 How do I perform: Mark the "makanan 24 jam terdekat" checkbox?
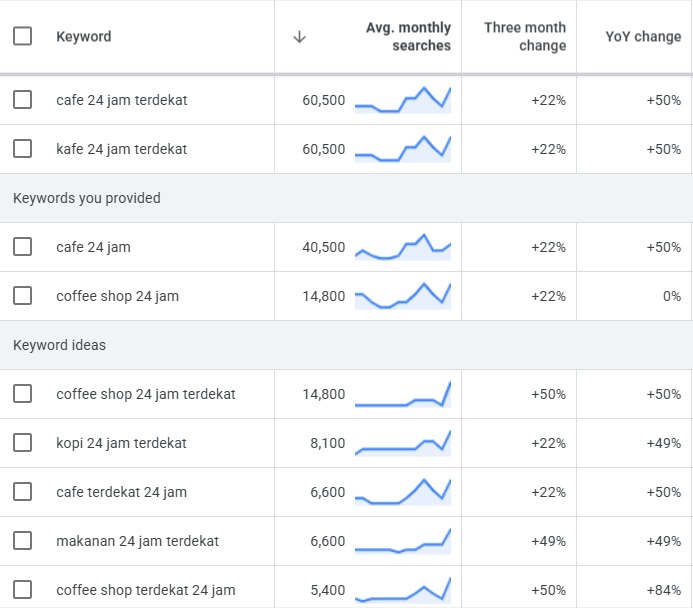(22, 541)
